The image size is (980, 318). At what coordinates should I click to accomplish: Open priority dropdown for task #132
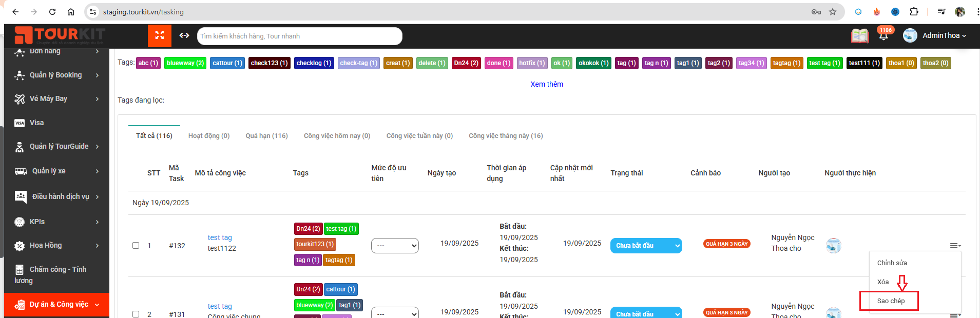coord(395,246)
